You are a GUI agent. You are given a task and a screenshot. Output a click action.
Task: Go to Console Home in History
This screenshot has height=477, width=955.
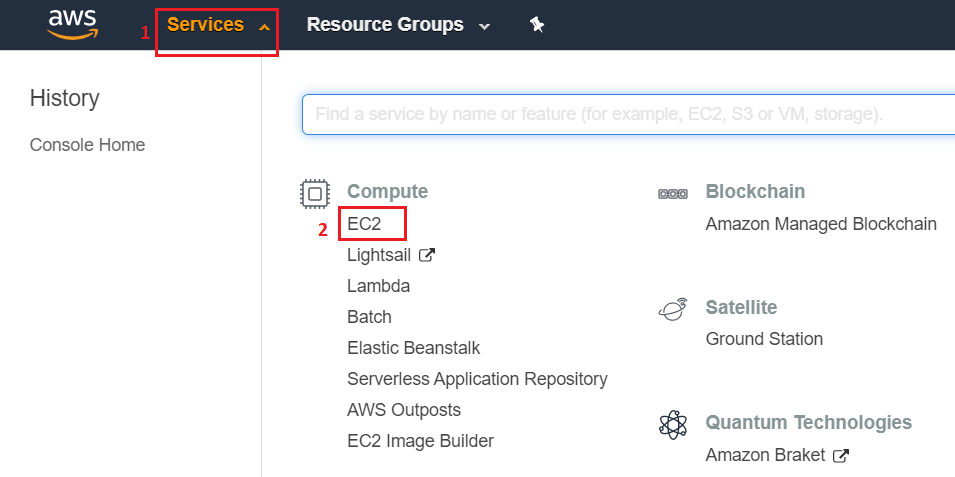pyautogui.click(x=87, y=145)
